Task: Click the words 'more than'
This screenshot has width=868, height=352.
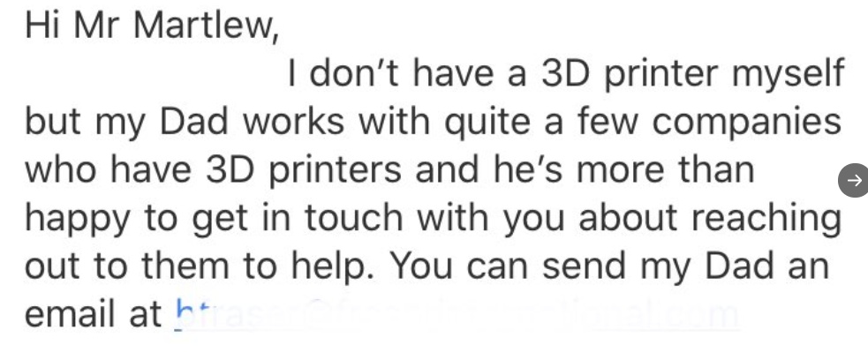Action: point(665,169)
